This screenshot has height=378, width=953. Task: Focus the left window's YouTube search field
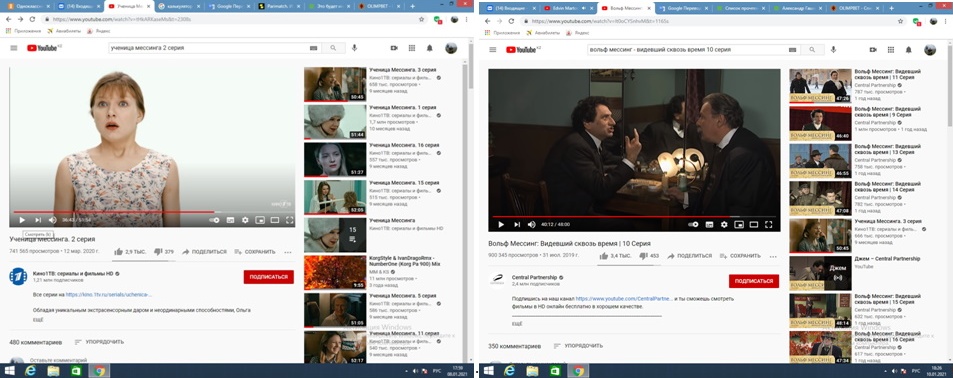pyautogui.click(x=208, y=48)
